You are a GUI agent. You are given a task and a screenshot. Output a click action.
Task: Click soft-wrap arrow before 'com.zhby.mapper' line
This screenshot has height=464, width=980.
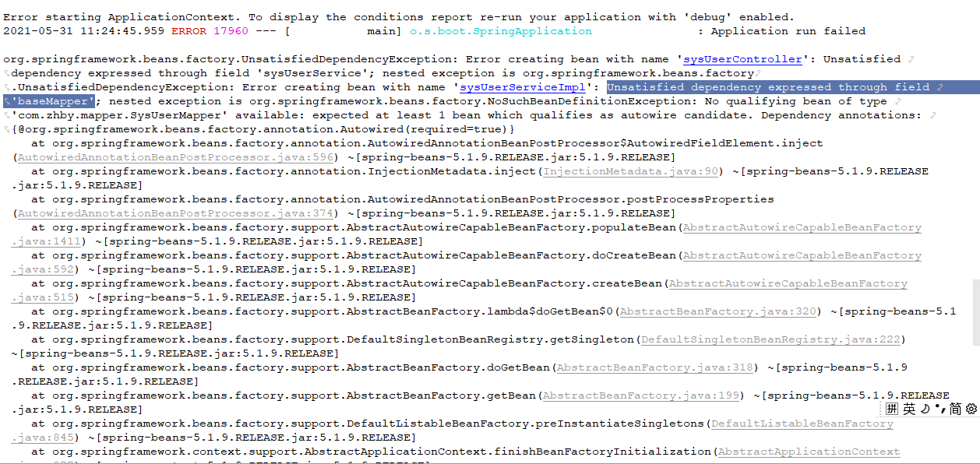click(7, 115)
